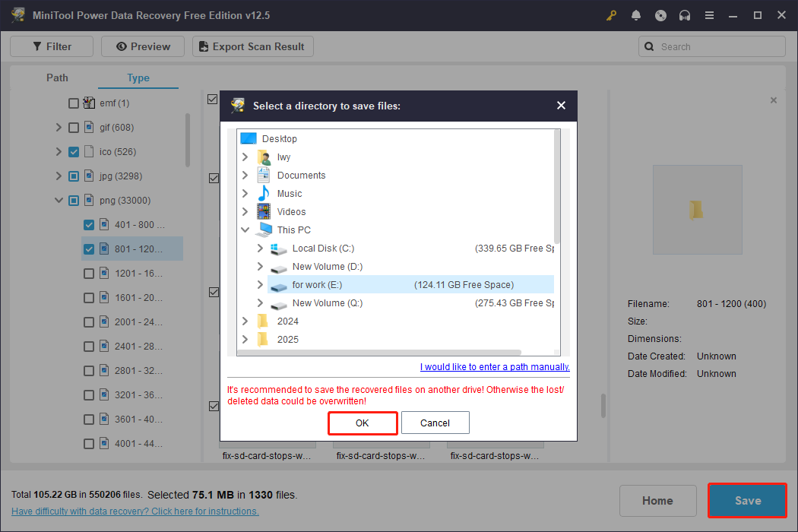Confirm directory with OK button
The width and height of the screenshot is (798, 532).
(x=363, y=423)
